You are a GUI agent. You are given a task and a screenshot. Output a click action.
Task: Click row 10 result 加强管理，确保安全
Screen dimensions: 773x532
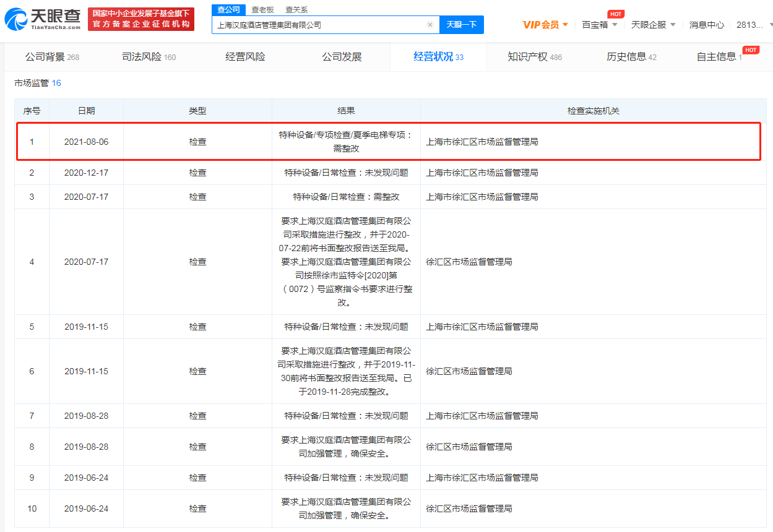(346, 508)
